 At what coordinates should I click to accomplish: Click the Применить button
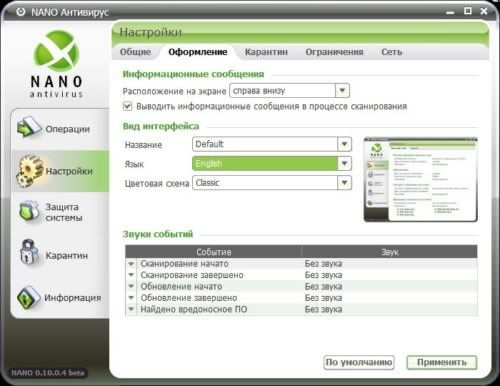[442, 362]
